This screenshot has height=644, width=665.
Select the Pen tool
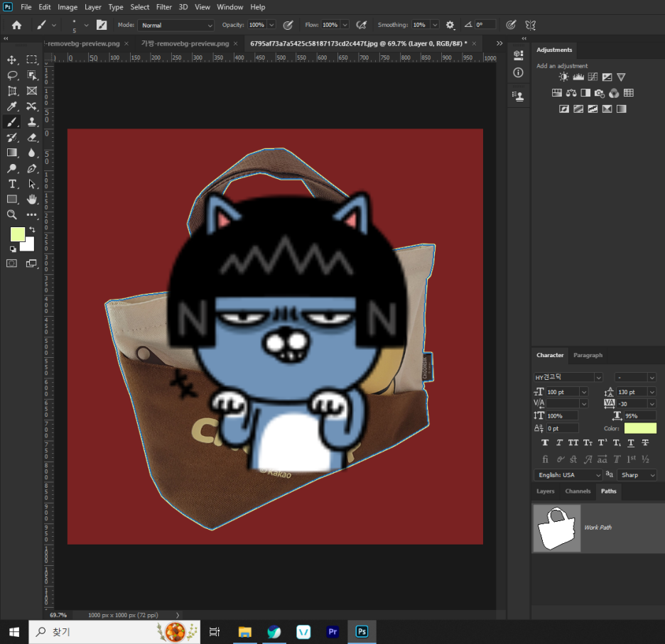tap(32, 169)
